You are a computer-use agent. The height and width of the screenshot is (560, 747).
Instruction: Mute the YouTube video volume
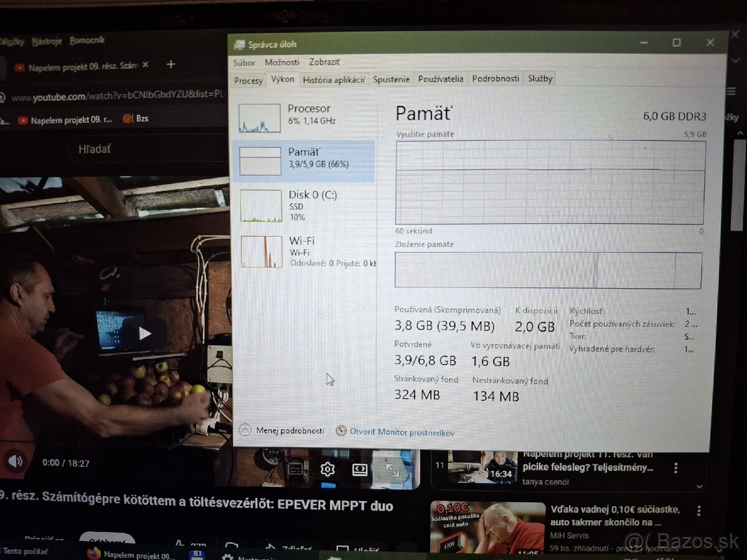16,461
